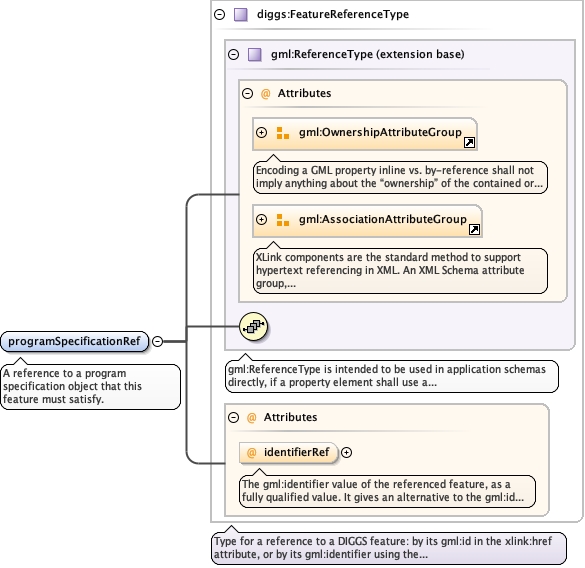Follow the gml:OwnershipAttributeGroup reference arrow

click(x=469, y=143)
